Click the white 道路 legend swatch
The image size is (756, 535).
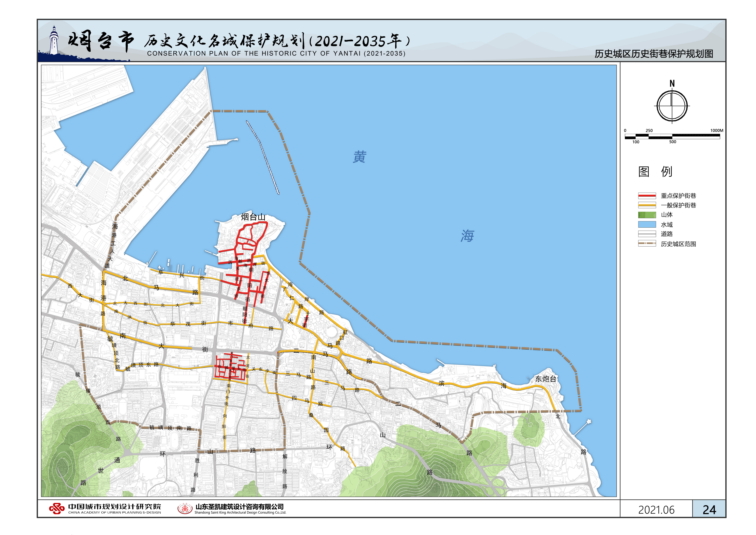647,234
